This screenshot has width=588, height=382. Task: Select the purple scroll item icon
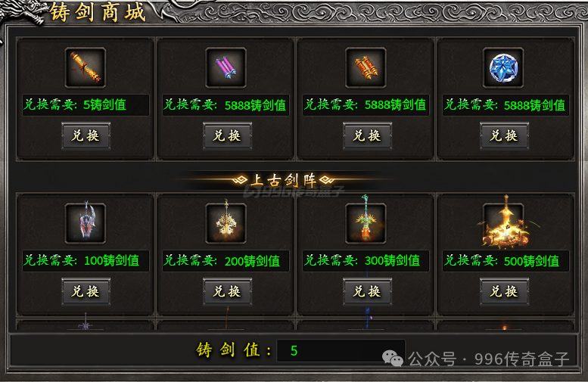tap(226, 68)
